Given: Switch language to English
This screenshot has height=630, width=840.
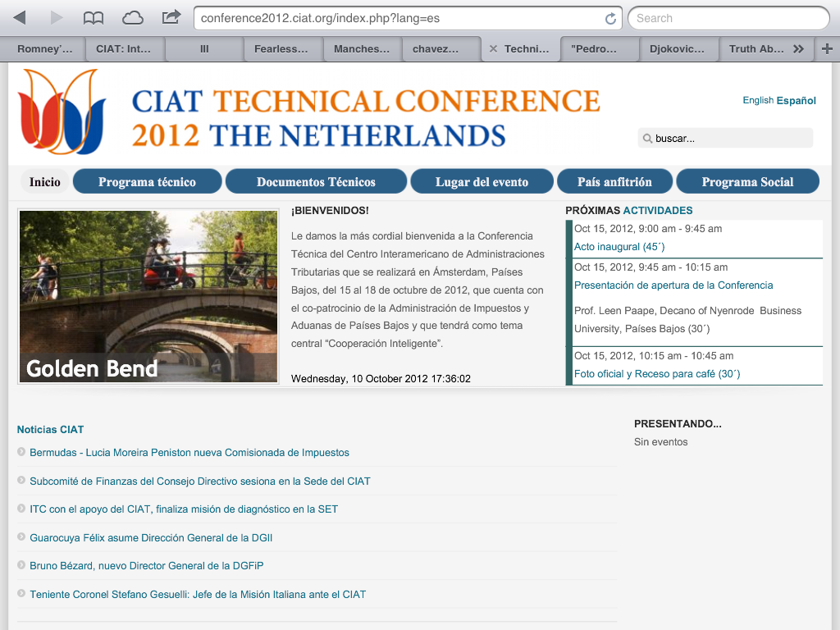Looking at the screenshot, I should click(x=757, y=100).
